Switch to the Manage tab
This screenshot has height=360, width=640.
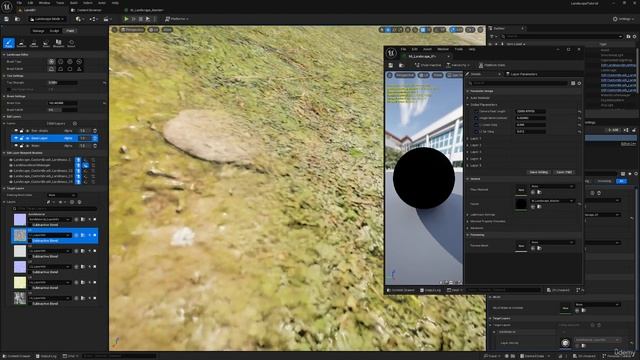pyautogui.click(x=38, y=31)
